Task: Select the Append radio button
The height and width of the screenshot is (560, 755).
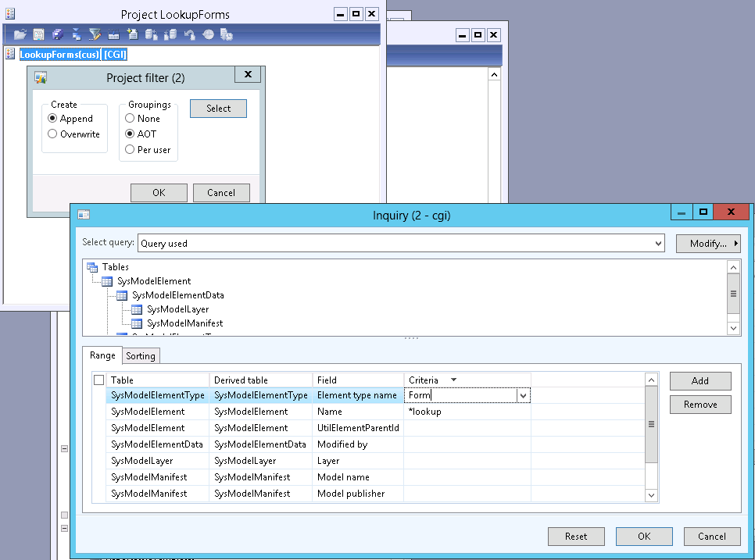Action: (x=52, y=119)
